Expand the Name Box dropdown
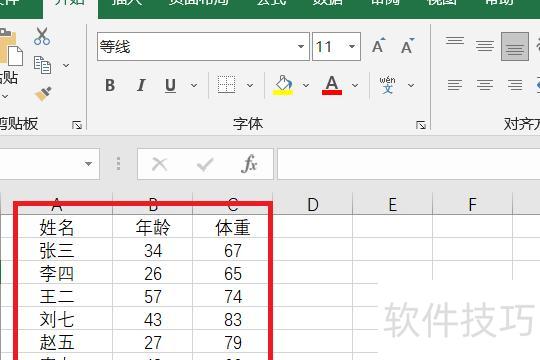 (89, 164)
